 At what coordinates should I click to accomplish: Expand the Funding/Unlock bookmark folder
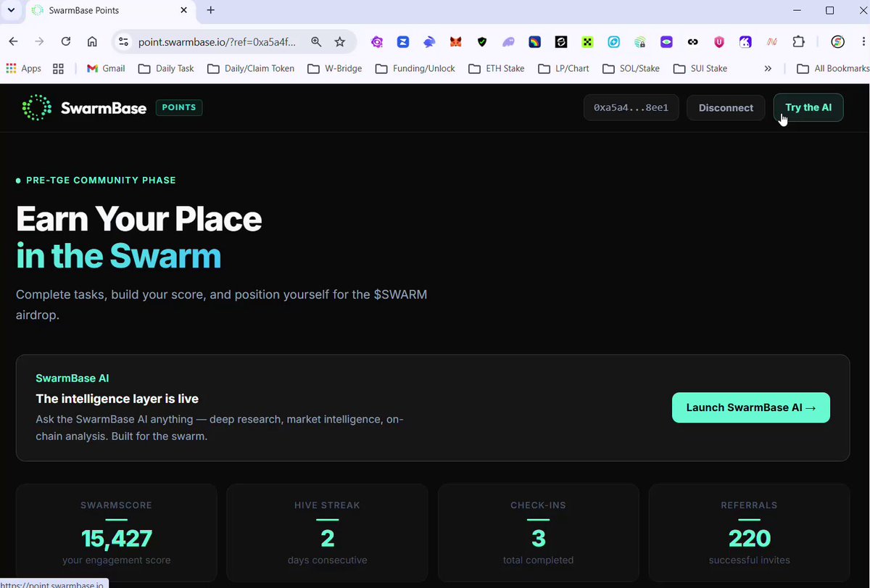(x=415, y=68)
